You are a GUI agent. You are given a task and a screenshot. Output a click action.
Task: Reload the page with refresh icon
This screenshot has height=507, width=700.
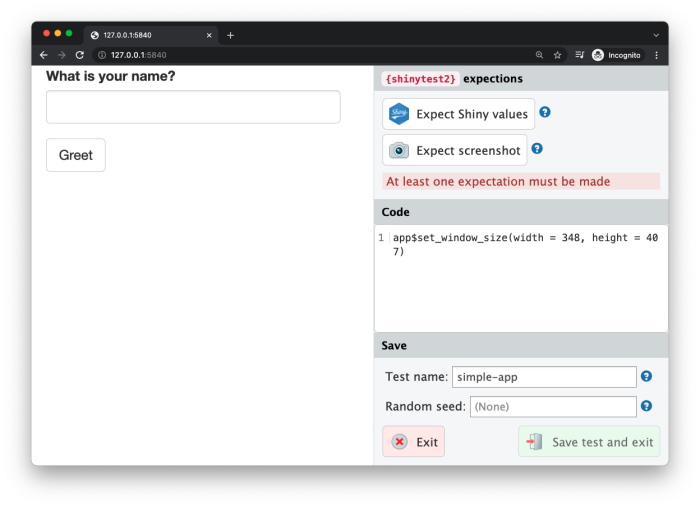coord(80,55)
